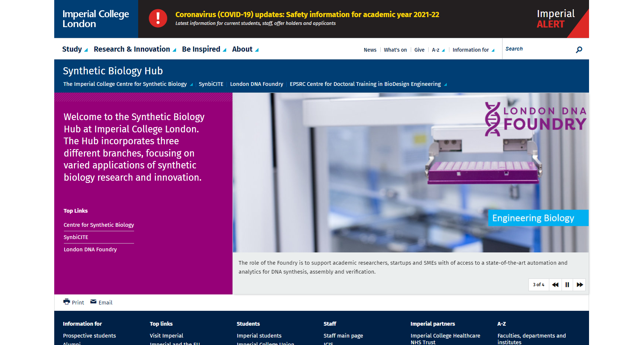Expand the Study menu
Screen dimensions: 644x345
click(x=75, y=49)
